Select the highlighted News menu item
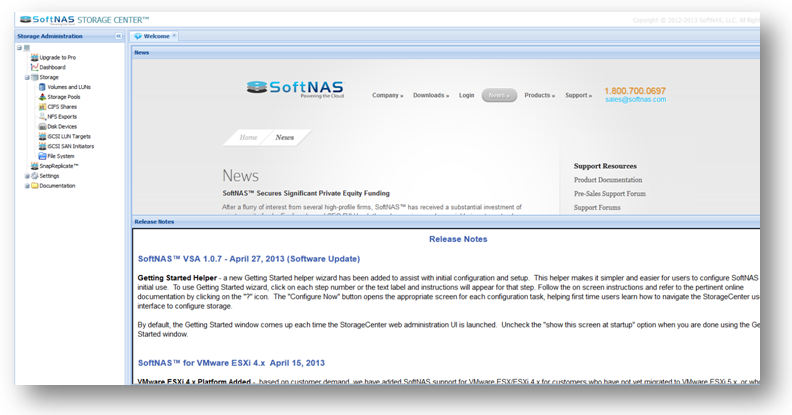This screenshot has height=415, width=792. point(499,95)
